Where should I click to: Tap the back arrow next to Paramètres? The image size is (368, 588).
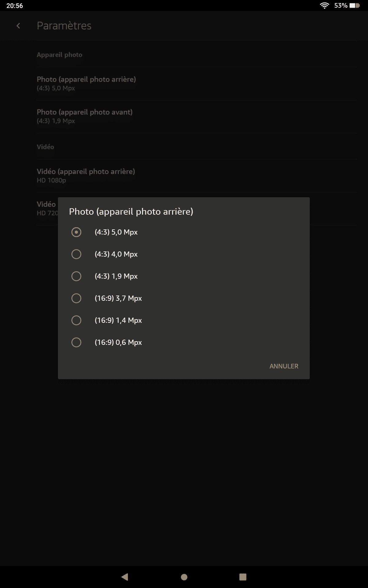point(18,26)
